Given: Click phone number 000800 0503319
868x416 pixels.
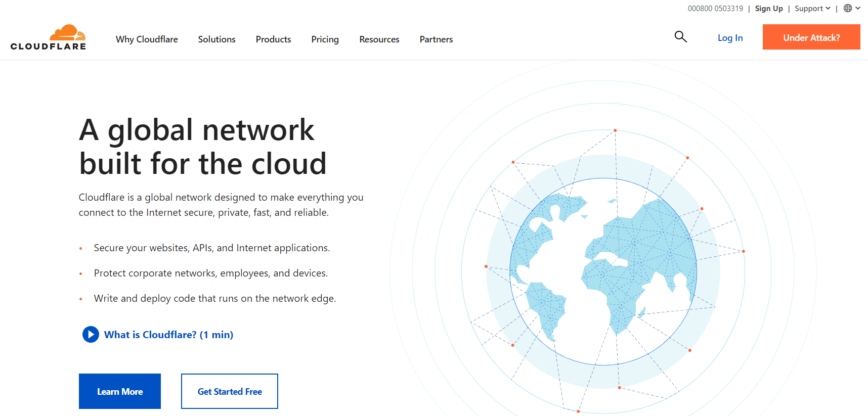Looking at the screenshot, I should [x=715, y=9].
